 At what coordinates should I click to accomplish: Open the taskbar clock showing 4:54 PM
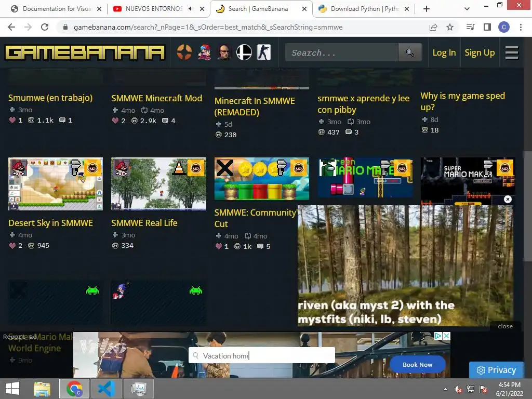pos(509,389)
